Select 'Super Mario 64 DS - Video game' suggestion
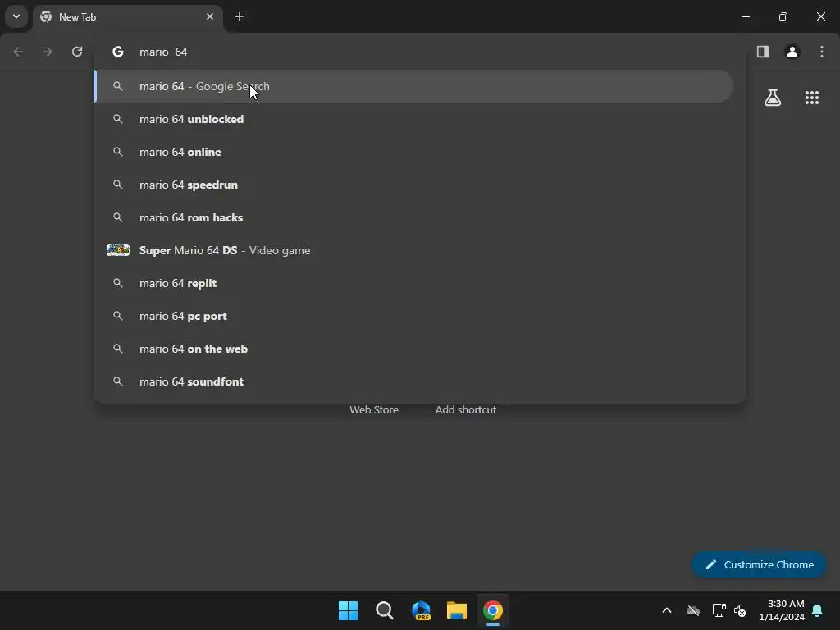Viewport: 840px width, 630px height. click(413, 250)
